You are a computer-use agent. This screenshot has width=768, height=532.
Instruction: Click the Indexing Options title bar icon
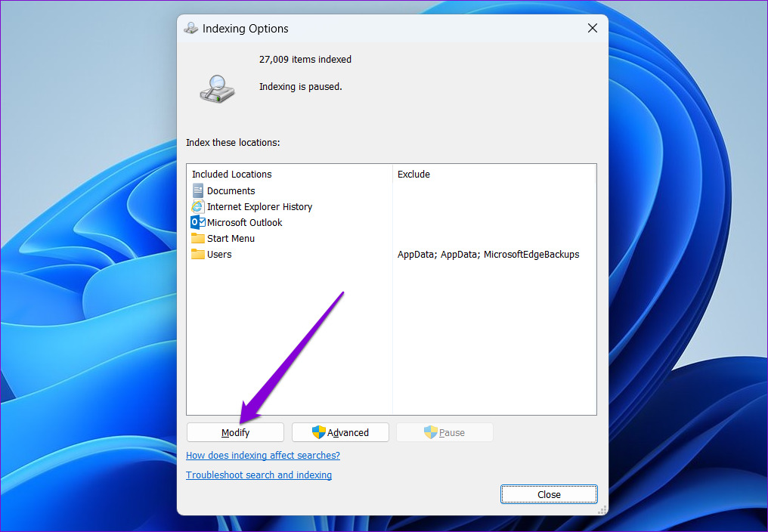[192, 29]
